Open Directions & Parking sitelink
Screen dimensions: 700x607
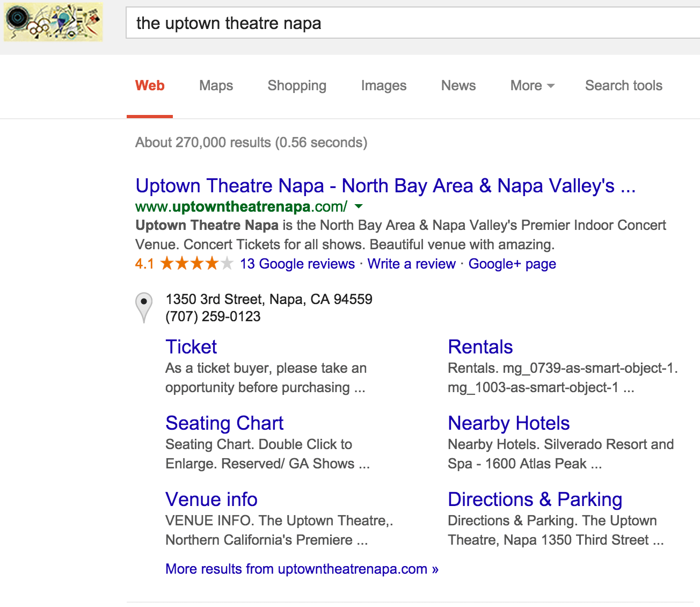click(x=535, y=500)
